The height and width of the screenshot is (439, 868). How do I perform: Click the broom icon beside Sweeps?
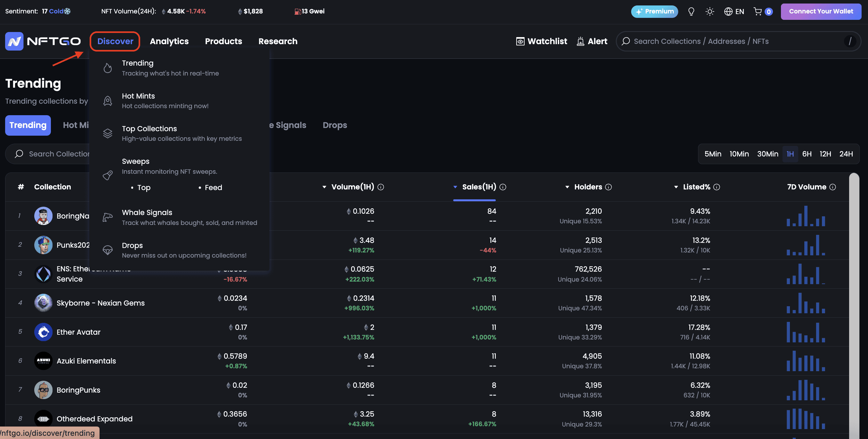coord(108,175)
